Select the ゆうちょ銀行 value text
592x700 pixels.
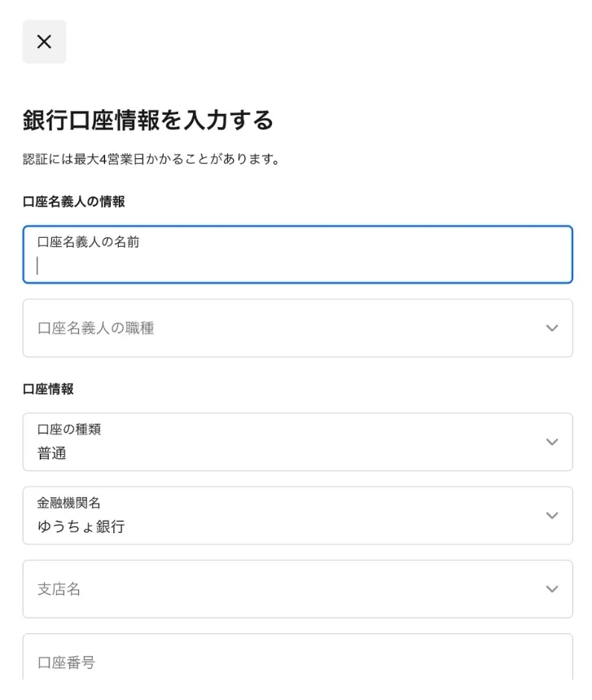click(81, 526)
